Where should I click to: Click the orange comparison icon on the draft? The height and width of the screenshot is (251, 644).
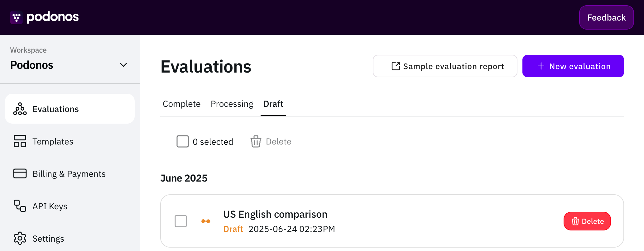coord(206,221)
